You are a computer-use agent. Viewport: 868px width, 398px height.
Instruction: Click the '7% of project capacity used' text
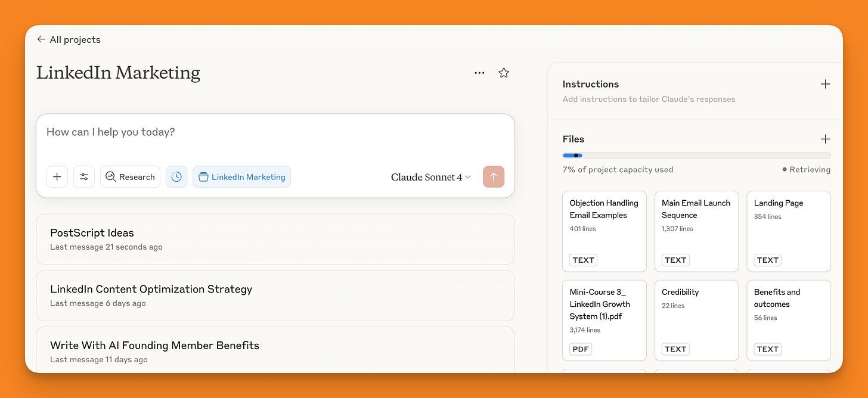(618, 170)
